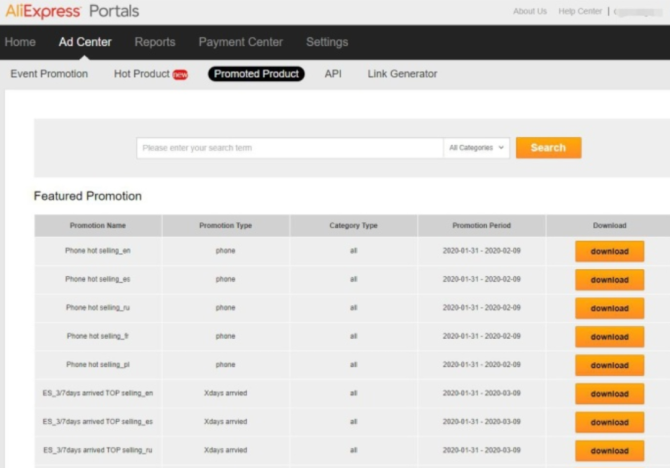Select 'Phone hot selling_fr' name cell
670x468 pixels.
[98, 336]
